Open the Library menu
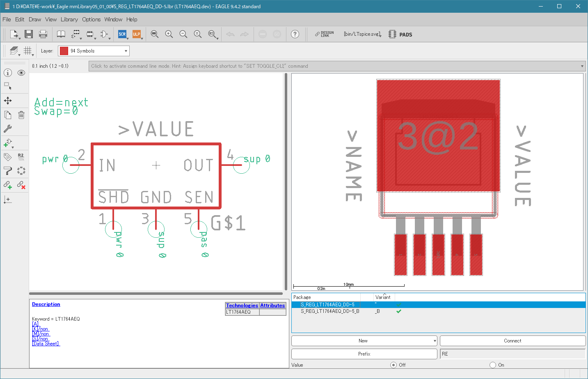 point(69,19)
